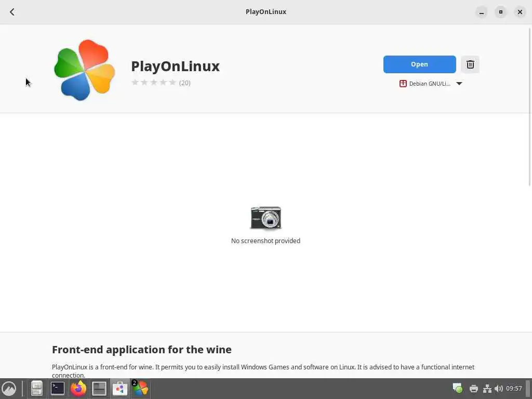
Task: Click the window's vertical scrollbar
Action: (529, 107)
